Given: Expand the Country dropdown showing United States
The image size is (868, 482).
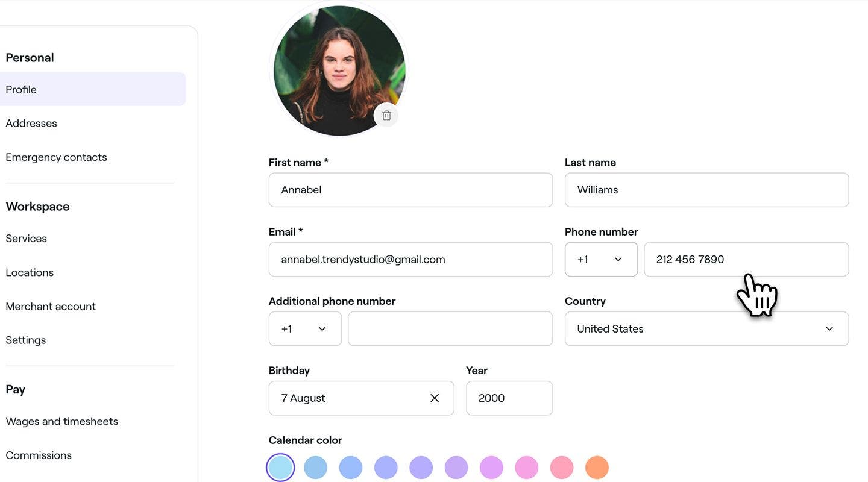Looking at the screenshot, I should [706, 329].
